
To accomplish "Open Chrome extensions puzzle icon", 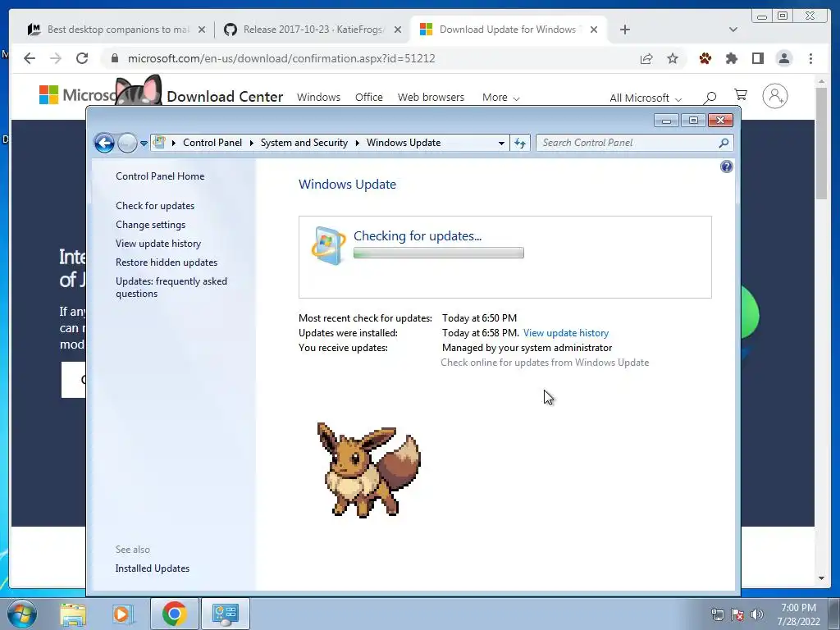I will (731, 58).
